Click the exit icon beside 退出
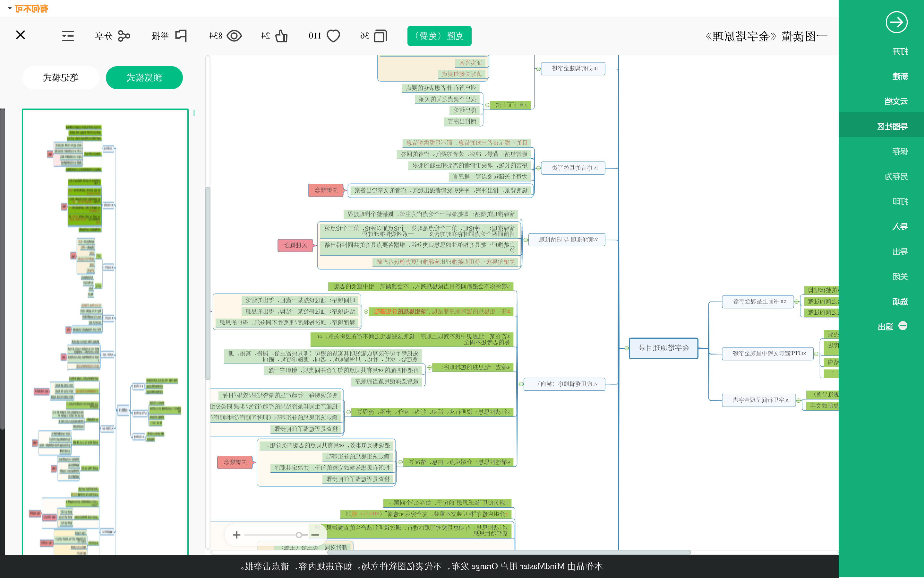 pyautogui.click(x=903, y=326)
